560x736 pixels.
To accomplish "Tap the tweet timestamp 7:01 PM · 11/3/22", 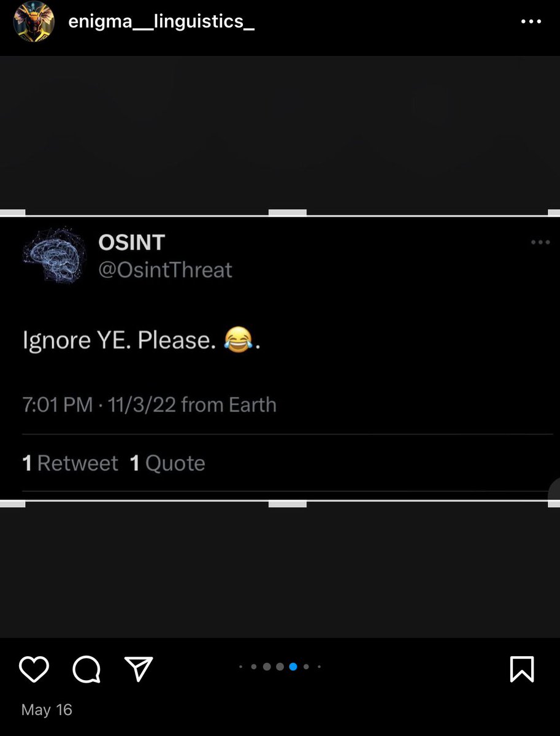I will 100,405.
